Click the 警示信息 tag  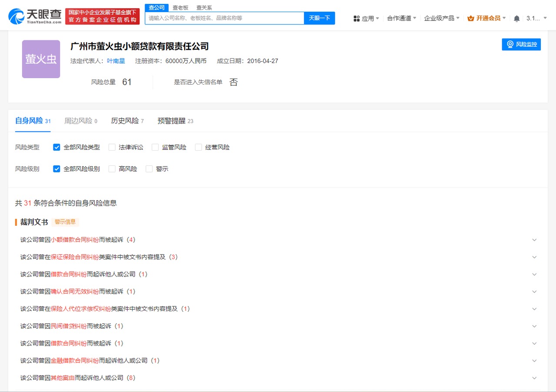click(65, 222)
